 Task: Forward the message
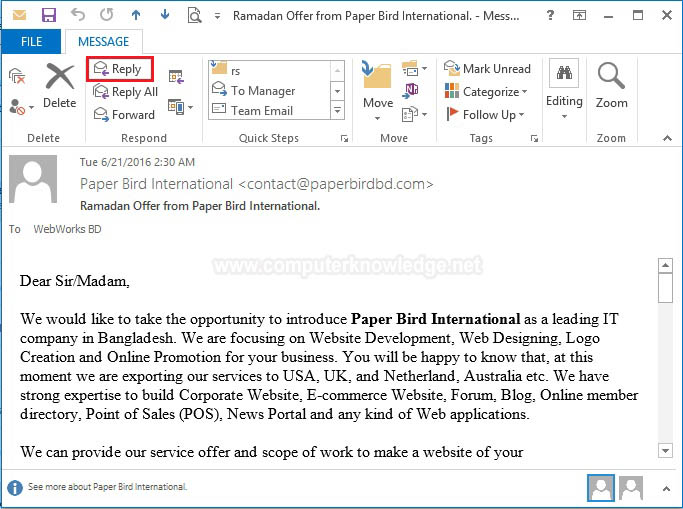tap(125, 115)
